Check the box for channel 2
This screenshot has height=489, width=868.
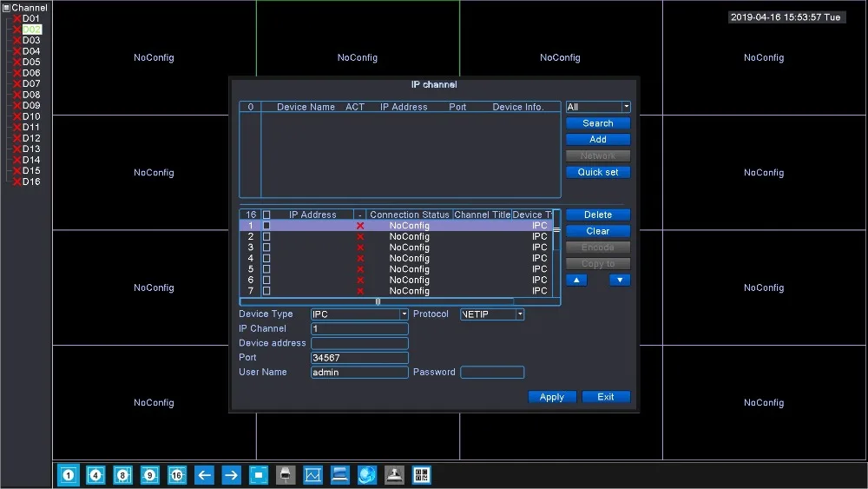point(266,236)
